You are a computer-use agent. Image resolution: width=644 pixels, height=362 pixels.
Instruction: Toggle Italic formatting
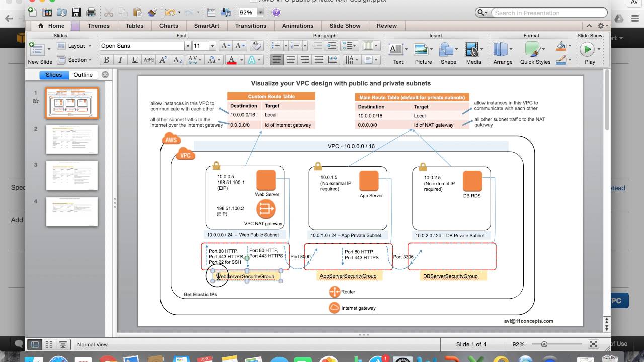pos(120,60)
